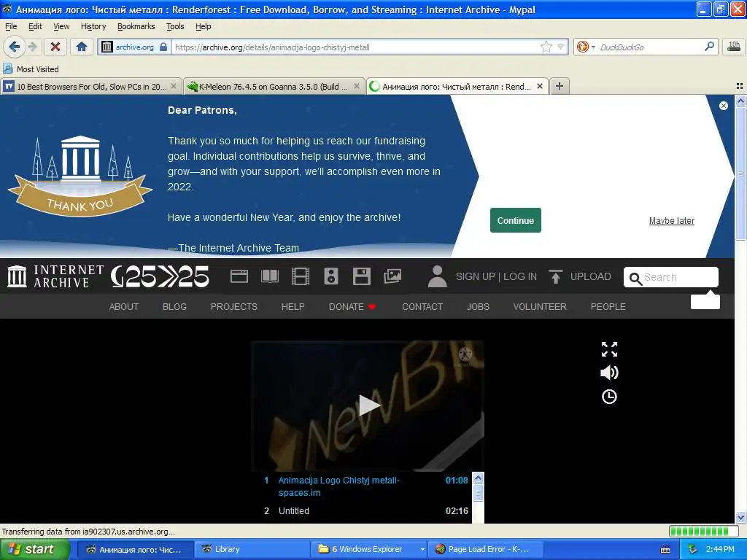This screenshot has width=747, height=560.
Task: Expand the Windows Explorer taskbar group arrow
Action: pyautogui.click(x=422, y=550)
